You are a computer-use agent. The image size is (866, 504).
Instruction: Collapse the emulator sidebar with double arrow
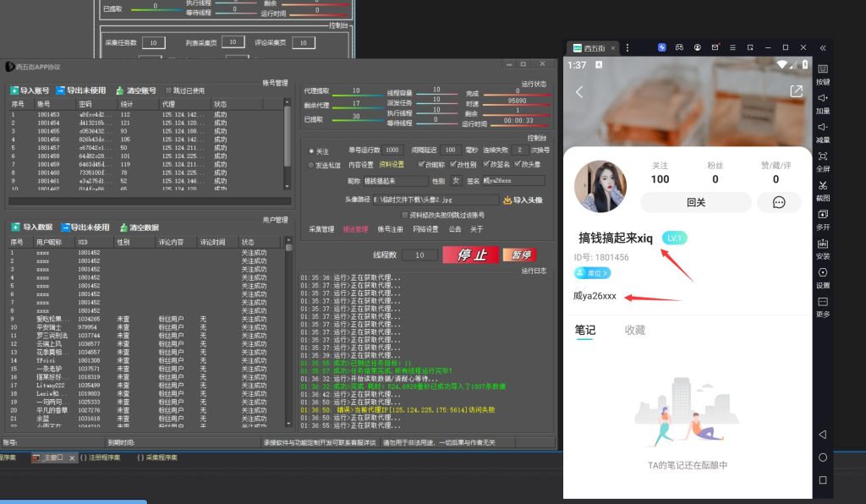tap(824, 47)
